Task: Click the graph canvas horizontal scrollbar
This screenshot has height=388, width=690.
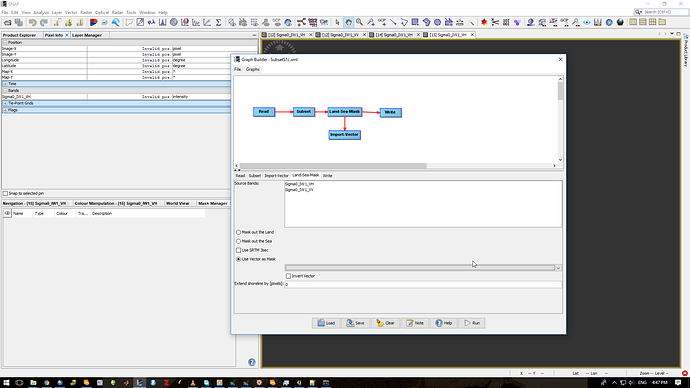Action: 333,166
